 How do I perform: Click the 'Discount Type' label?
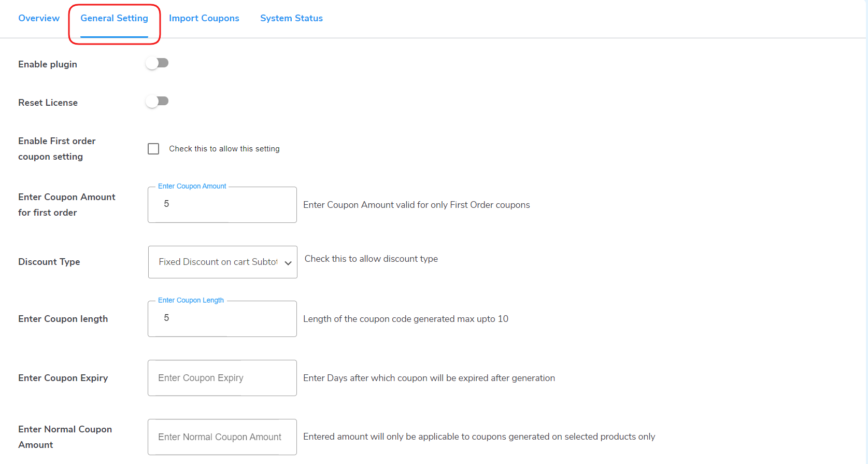tap(49, 262)
